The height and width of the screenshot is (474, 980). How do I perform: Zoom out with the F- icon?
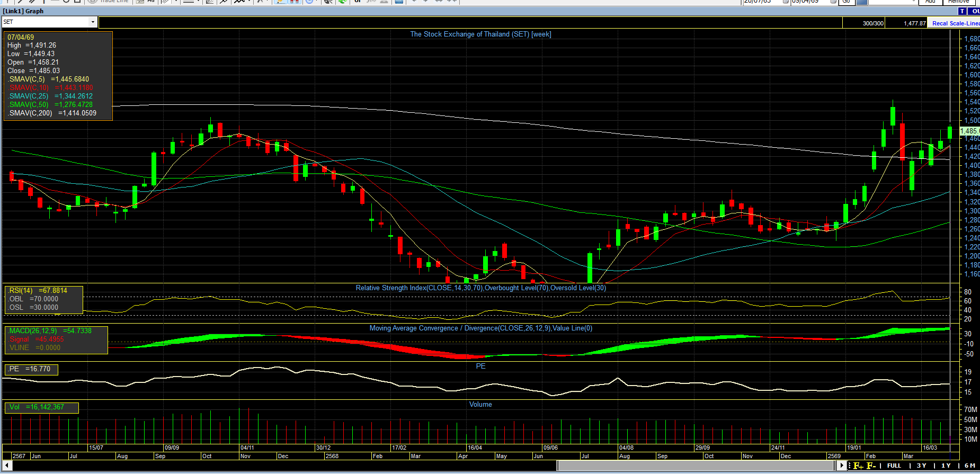coord(871,466)
